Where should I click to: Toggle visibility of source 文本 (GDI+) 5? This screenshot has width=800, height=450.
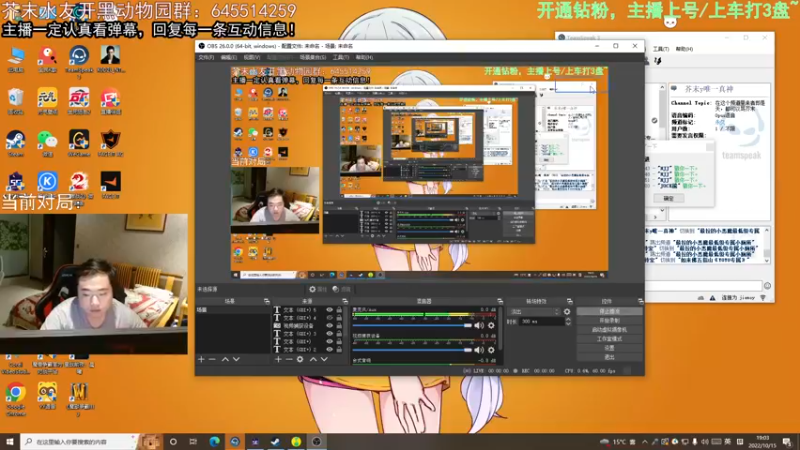330,310
